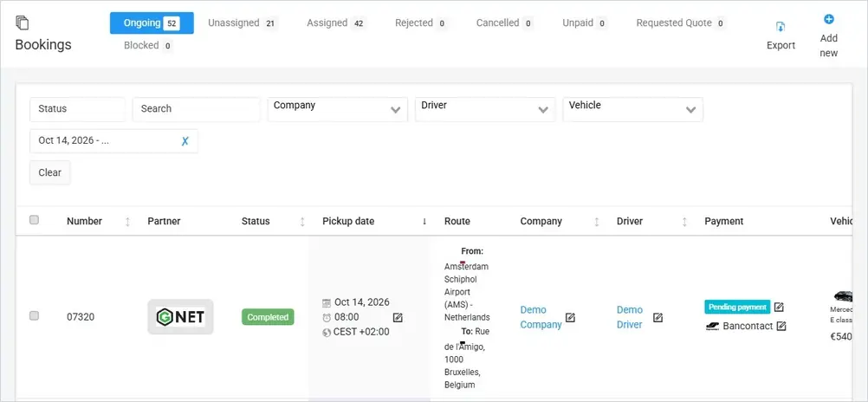868x402 pixels.
Task: Click the Bookings copy icon
Action: pyautogui.click(x=23, y=23)
